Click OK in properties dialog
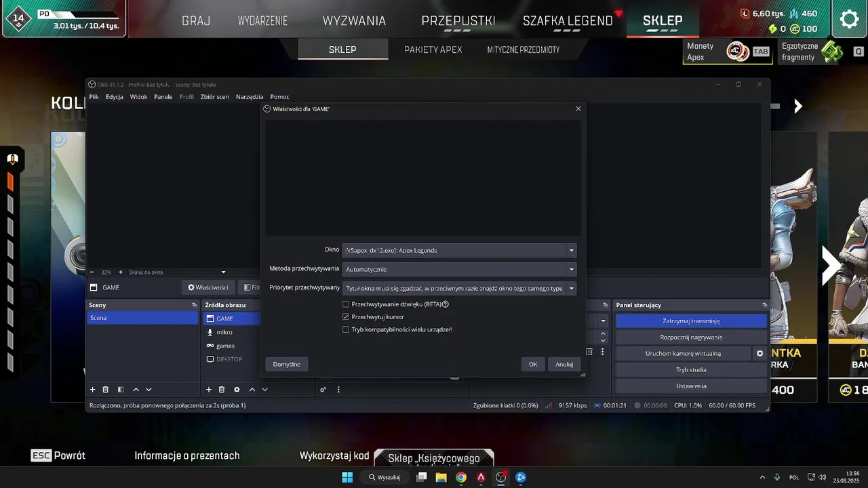Viewport: 868px width, 488px height. tap(533, 364)
